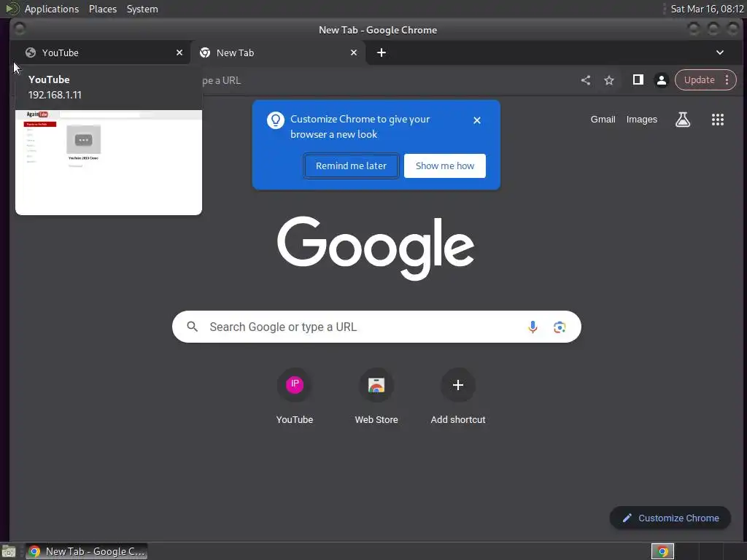Click the share page icon in toolbar
This screenshot has height=560, width=747.
coord(586,80)
